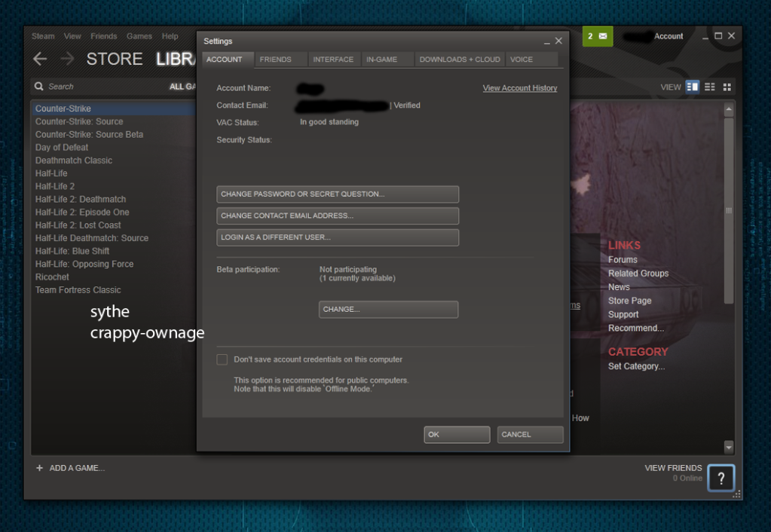Click Add a Game text
The image size is (771, 532).
pos(77,468)
